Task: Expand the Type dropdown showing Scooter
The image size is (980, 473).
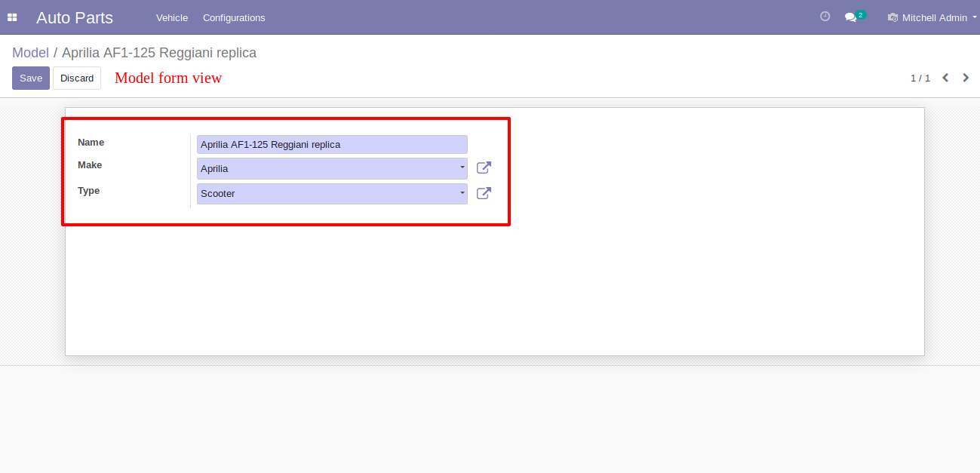Action: (x=332, y=194)
